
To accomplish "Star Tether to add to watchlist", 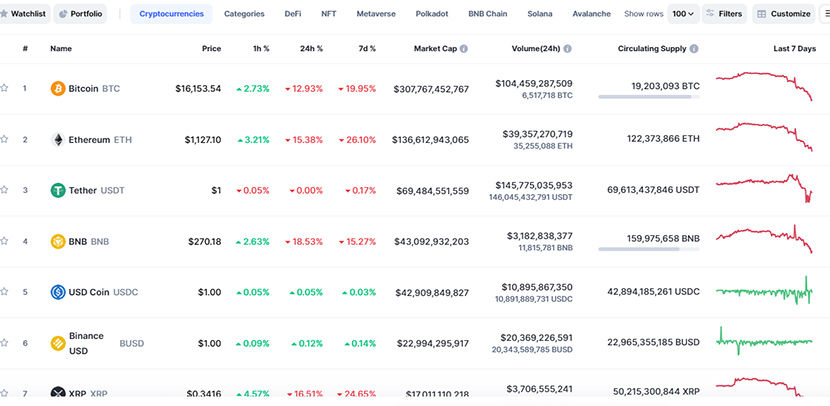I will click(4, 190).
